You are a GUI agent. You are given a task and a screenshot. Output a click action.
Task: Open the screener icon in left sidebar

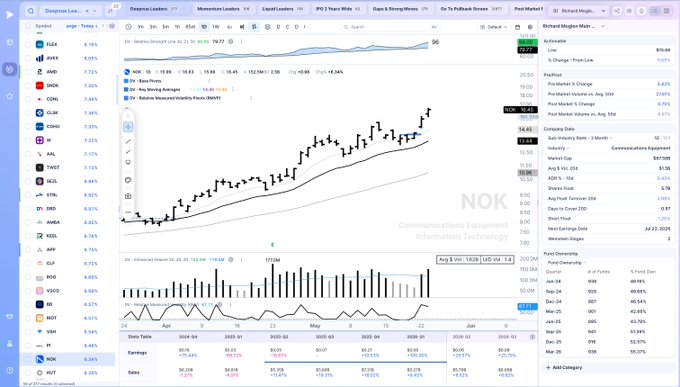coord(10,69)
